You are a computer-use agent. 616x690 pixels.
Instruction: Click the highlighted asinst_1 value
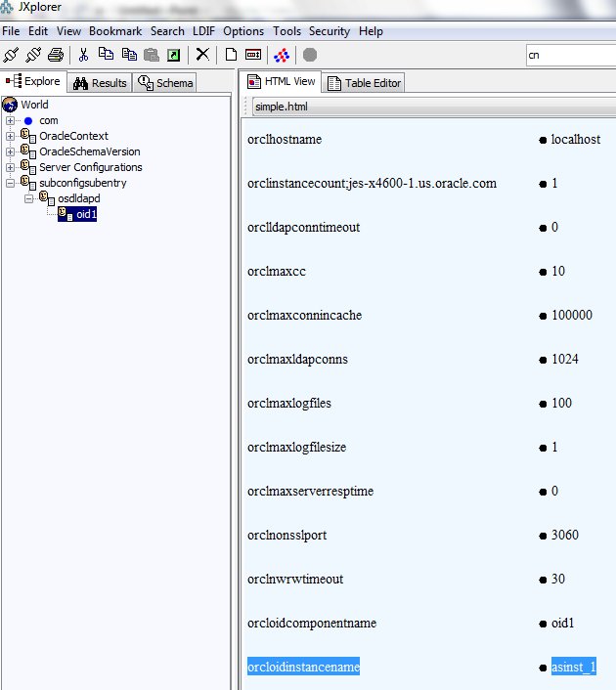tap(574, 667)
